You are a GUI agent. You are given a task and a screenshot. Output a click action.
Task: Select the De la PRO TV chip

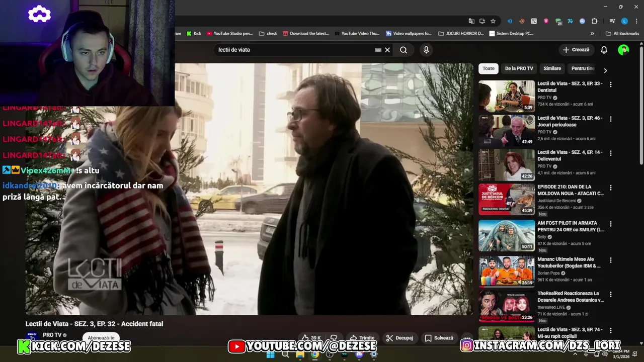pyautogui.click(x=519, y=68)
